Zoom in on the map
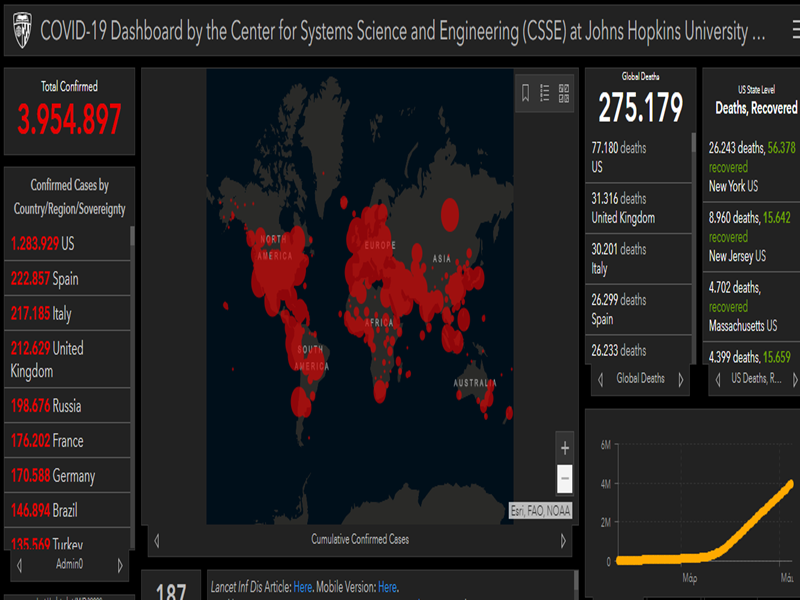The image size is (800, 600). [565, 448]
